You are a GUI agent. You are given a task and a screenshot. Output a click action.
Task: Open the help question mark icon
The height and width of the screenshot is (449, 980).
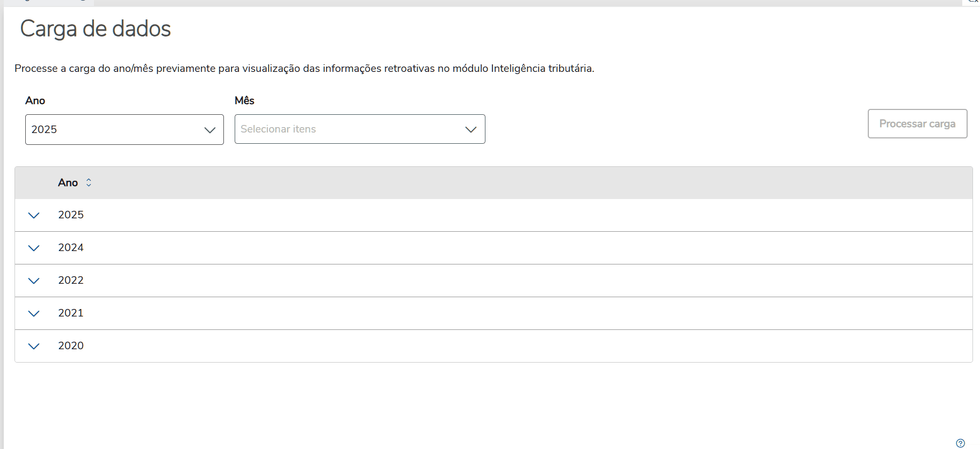pos(960,443)
